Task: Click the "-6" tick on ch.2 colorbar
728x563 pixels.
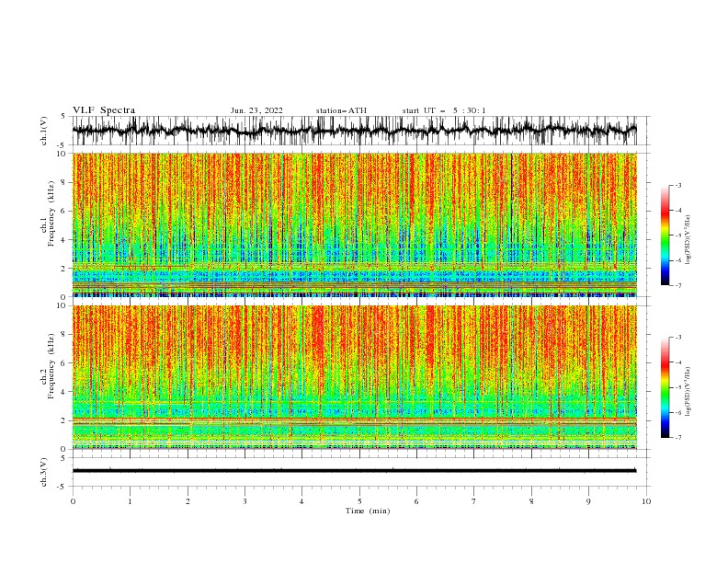Action: (x=677, y=412)
